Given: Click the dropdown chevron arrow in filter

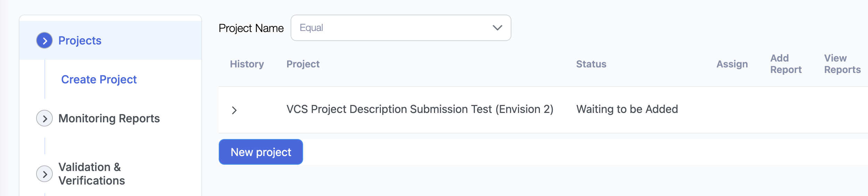Looking at the screenshot, I should point(497,28).
